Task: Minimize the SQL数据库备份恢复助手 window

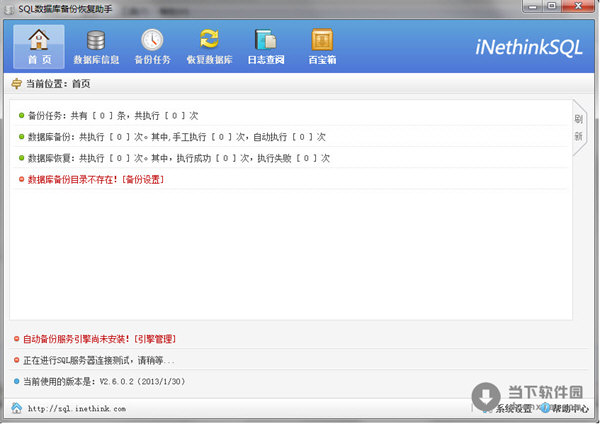Action: (533, 6)
